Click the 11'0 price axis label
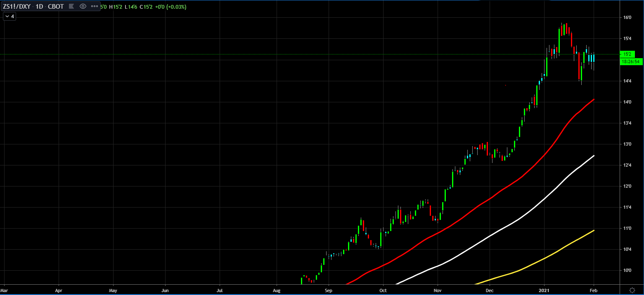This screenshot has height=295, width=644. (627, 228)
